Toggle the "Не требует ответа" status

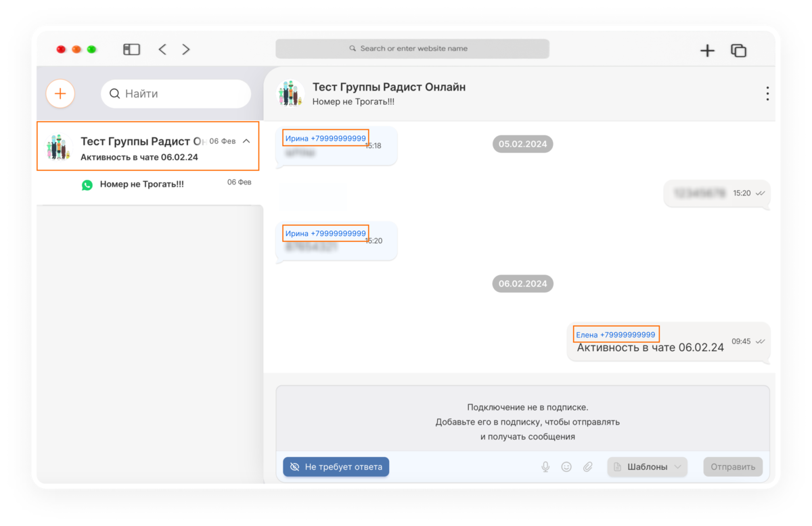click(336, 467)
